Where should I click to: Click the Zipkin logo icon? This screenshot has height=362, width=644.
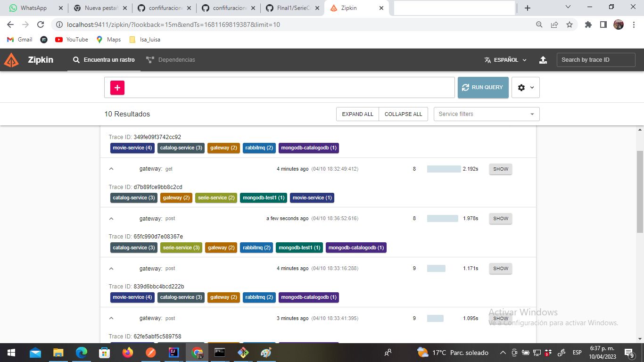10,59
